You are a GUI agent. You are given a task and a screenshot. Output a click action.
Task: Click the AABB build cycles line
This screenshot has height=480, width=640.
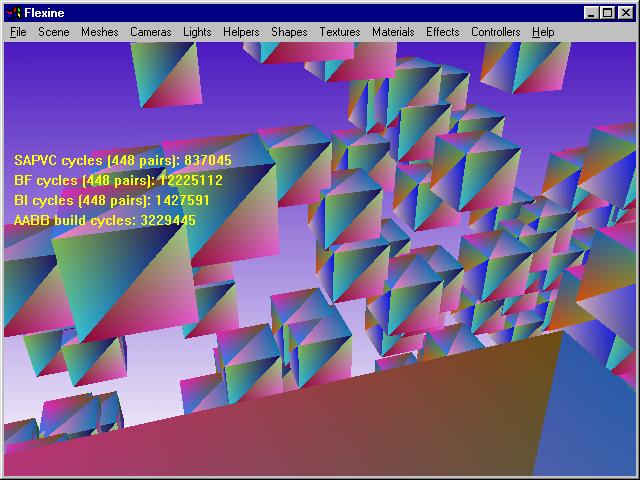point(105,220)
